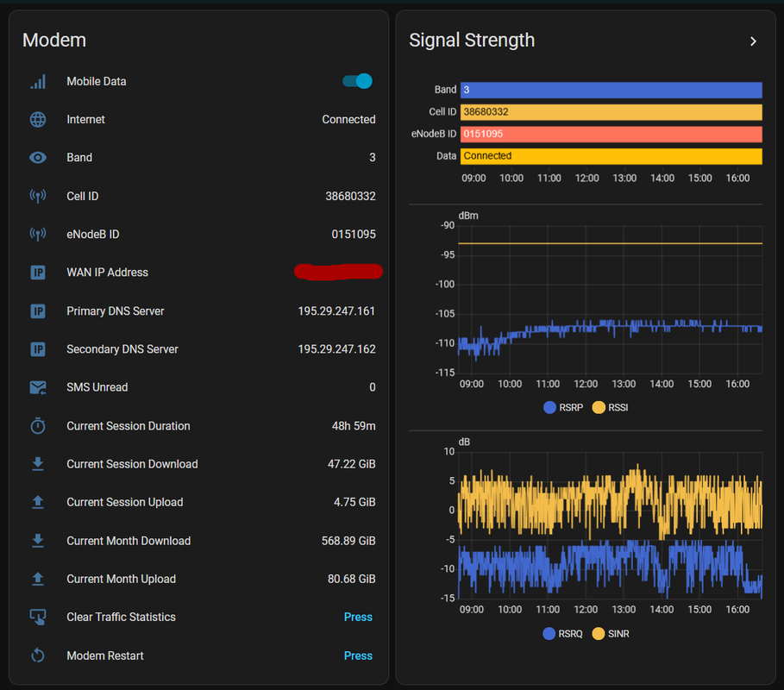The width and height of the screenshot is (784, 690).
Task: Click the Secondary DNS Server IP icon
Action: coord(38,349)
